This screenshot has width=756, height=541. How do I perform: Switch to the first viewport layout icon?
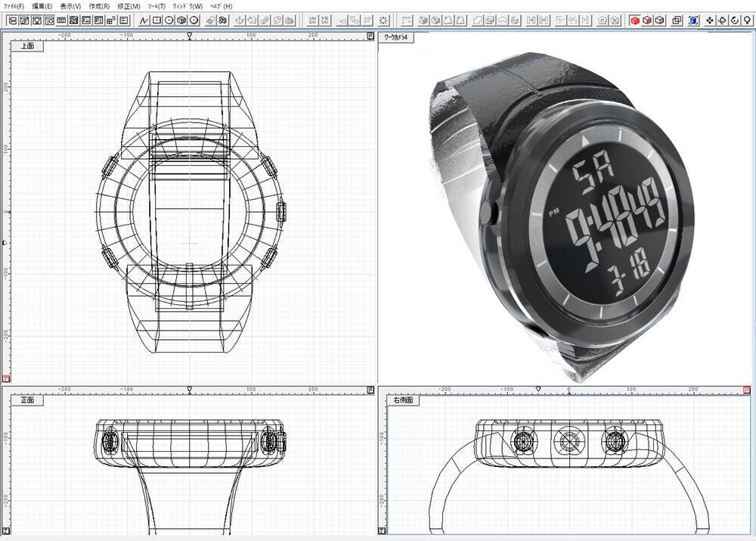click(12, 20)
